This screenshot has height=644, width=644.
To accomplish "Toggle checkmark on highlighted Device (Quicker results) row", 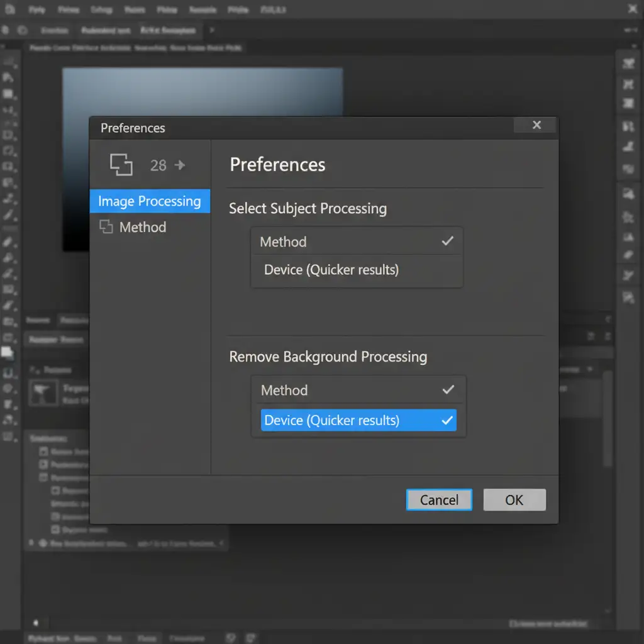I will [447, 420].
